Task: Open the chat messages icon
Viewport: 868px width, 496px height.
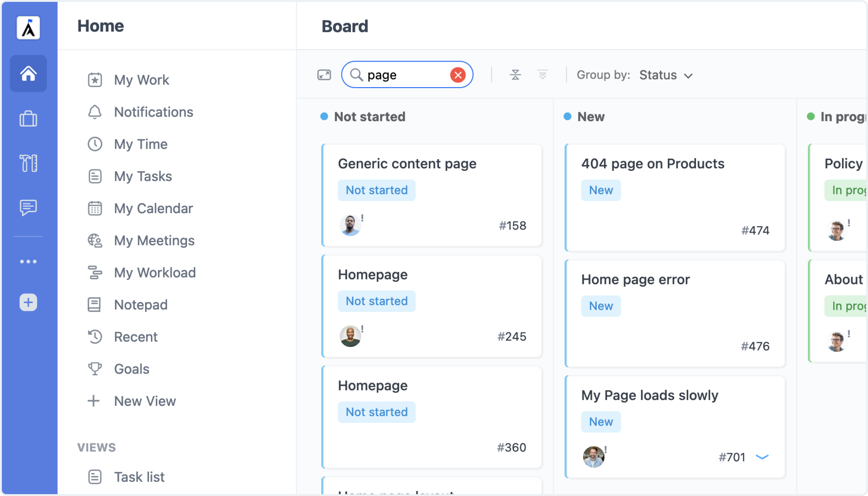Action: tap(28, 207)
